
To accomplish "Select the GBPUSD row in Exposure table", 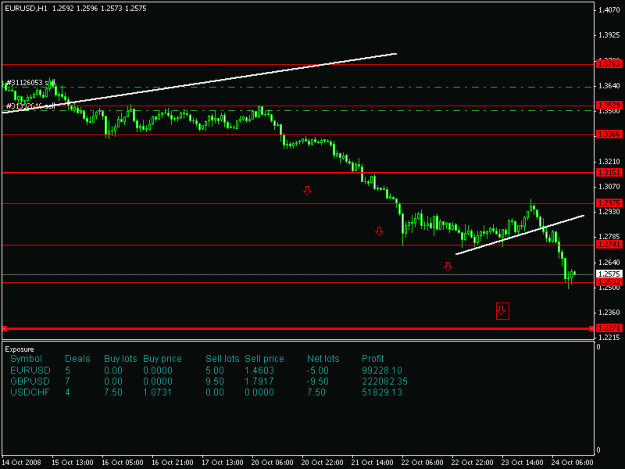I will click(x=209, y=382).
